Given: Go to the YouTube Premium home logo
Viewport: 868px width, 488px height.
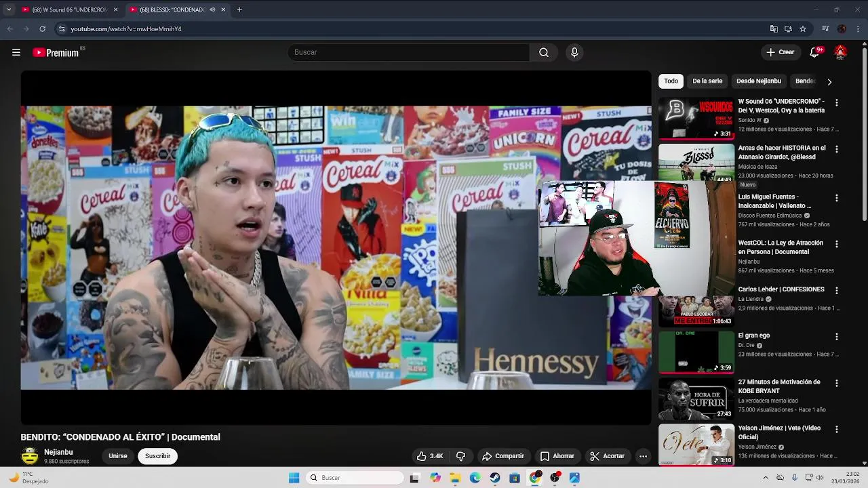Looking at the screenshot, I should point(56,52).
